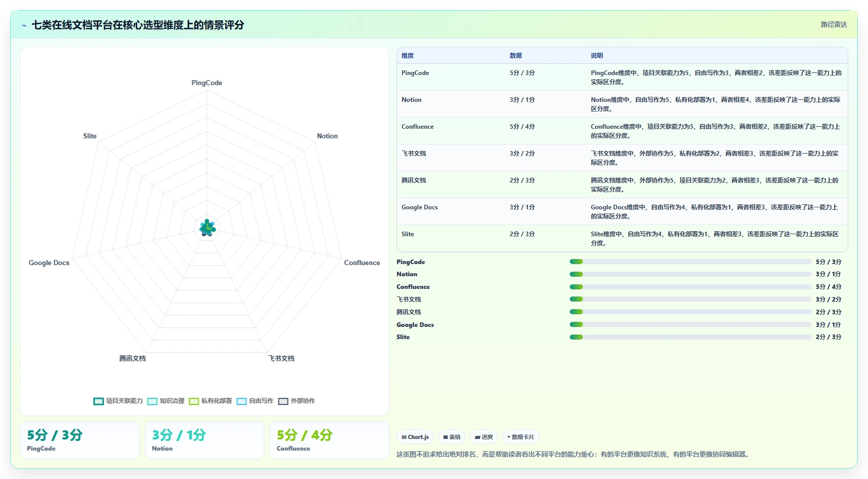Click the 表格 tag
The image size is (868, 479).
point(452,437)
